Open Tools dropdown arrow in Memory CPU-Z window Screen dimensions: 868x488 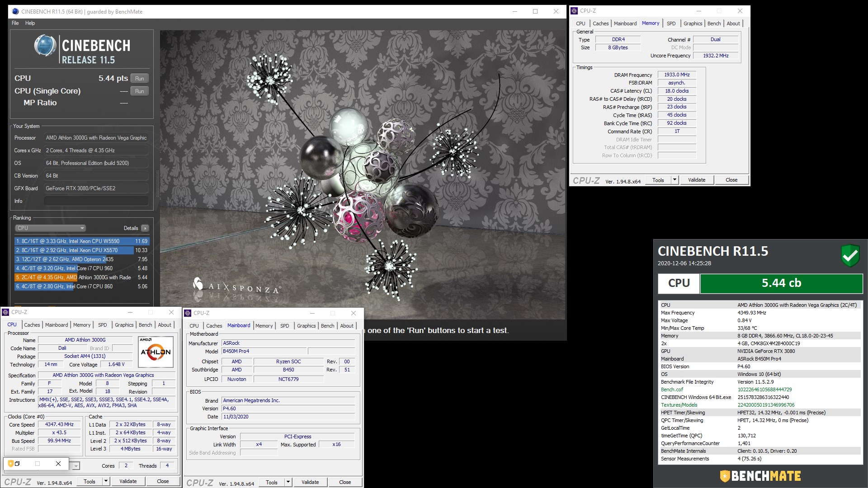click(675, 180)
